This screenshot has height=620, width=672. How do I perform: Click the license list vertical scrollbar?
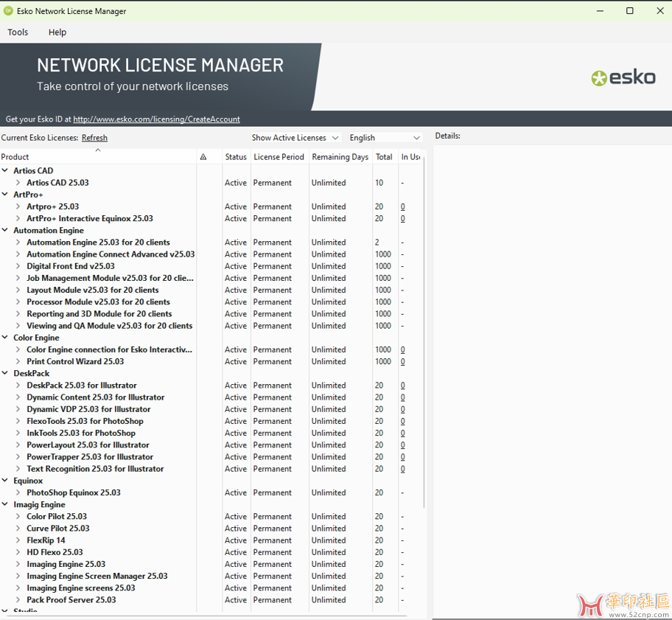(424, 332)
